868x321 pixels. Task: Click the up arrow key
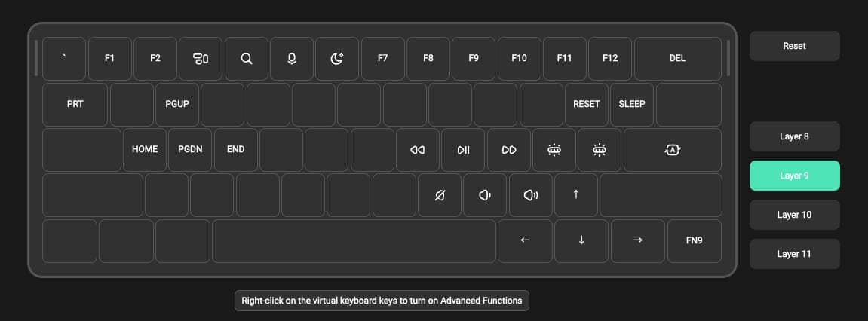(576, 195)
